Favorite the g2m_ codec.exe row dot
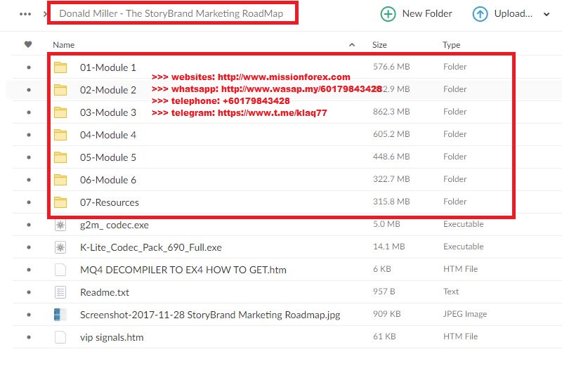Viewport: 562px width, 392px height. pyautogui.click(x=29, y=225)
